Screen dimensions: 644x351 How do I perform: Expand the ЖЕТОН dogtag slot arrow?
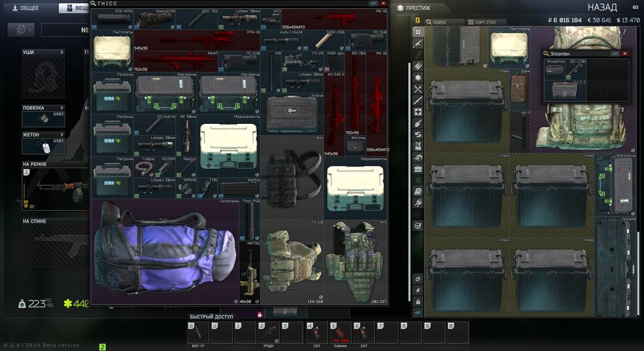click(x=61, y=135)
